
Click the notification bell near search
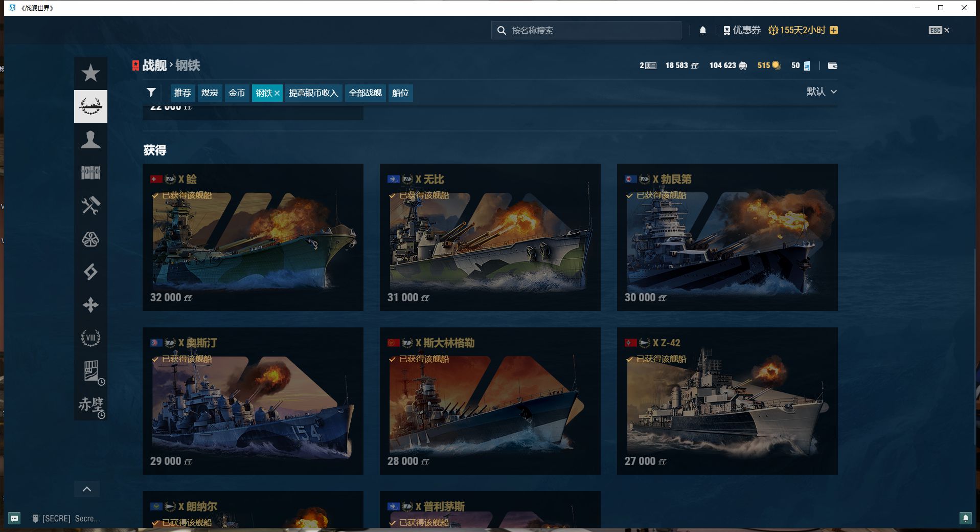pos(703,30)
